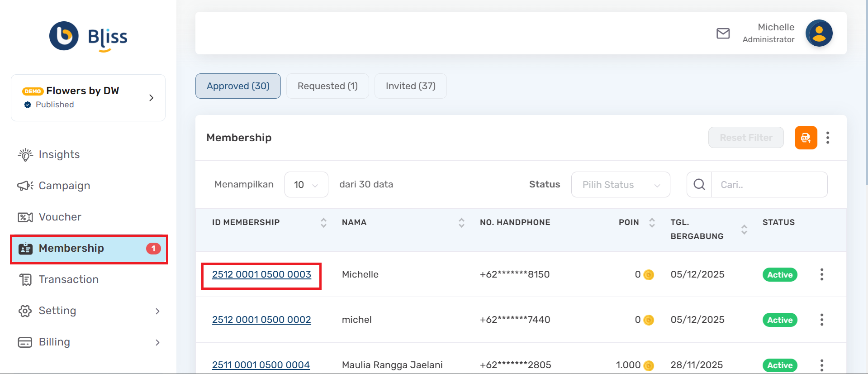Click the Cari search input field

pyautogui.click(x=769, y=185)
